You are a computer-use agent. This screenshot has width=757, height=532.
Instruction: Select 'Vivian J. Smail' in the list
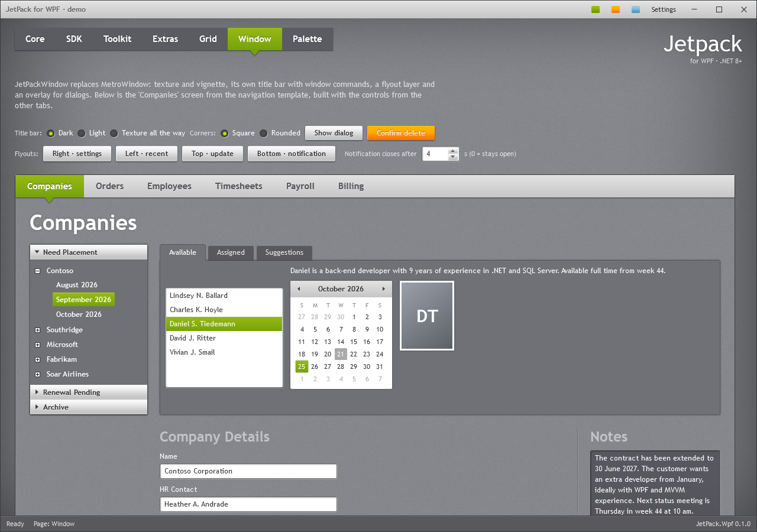coord(224,352)
